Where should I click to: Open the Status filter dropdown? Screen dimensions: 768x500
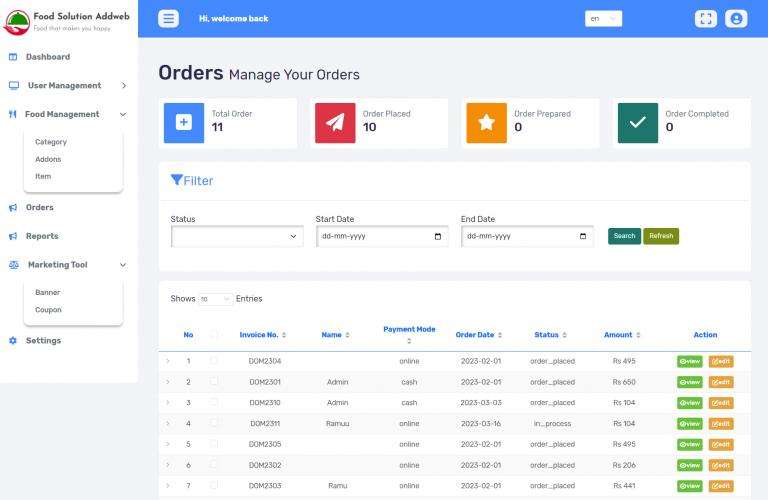[237, 236]
